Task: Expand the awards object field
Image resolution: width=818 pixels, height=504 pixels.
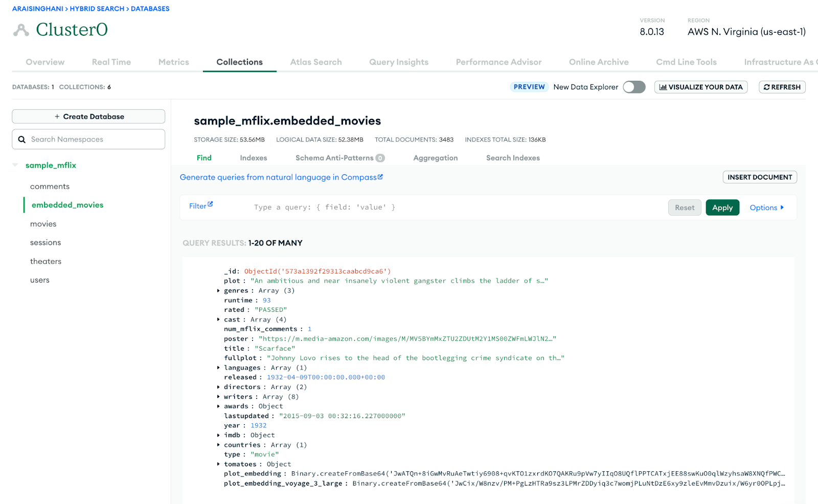Action: [218, 406]
